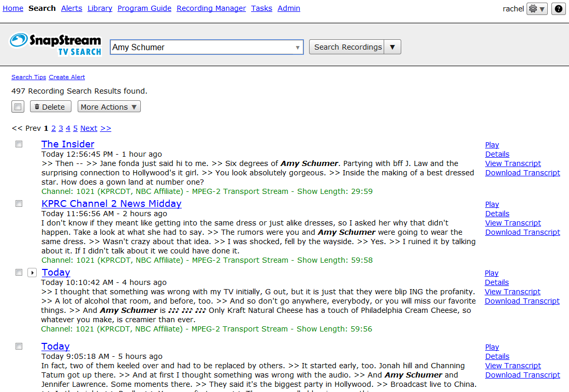Click the Delete button with trash icon
The height and width of the screenshot is (392, 569).
tap(50, 107)
